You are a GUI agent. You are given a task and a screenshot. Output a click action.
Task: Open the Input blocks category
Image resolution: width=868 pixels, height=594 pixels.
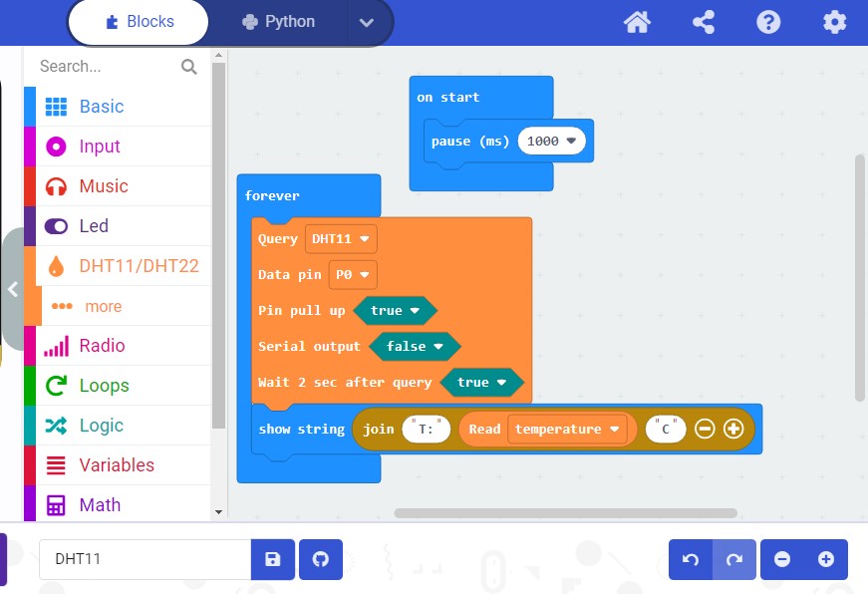(x=118, y=147)
